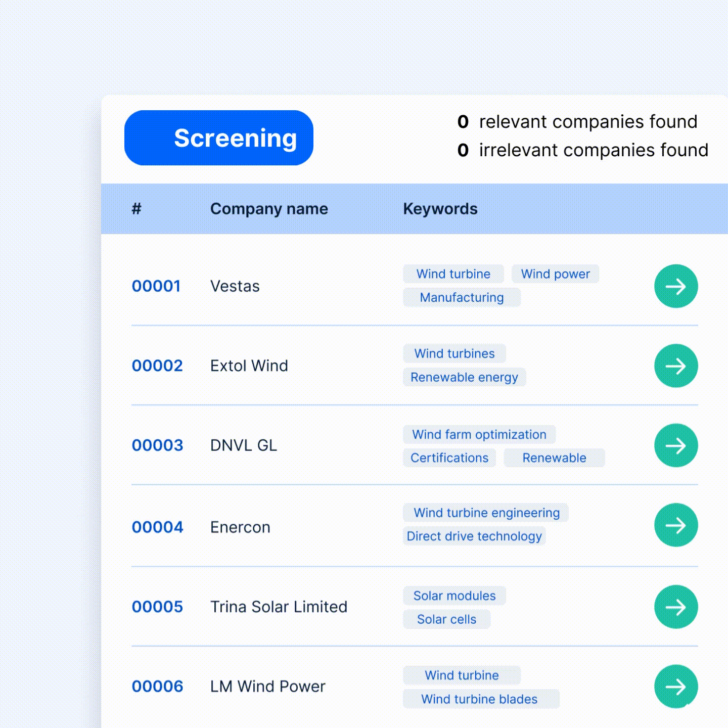Select the Company name column header
The height and width of the screenshot is (728, 728).
(269, 209)
